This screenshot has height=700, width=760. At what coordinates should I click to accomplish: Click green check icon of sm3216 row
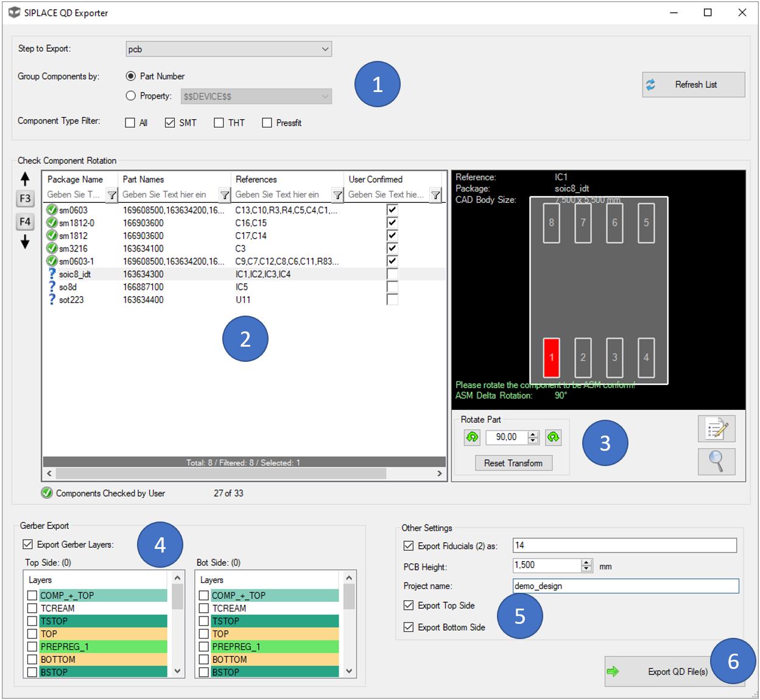(52, 248)
